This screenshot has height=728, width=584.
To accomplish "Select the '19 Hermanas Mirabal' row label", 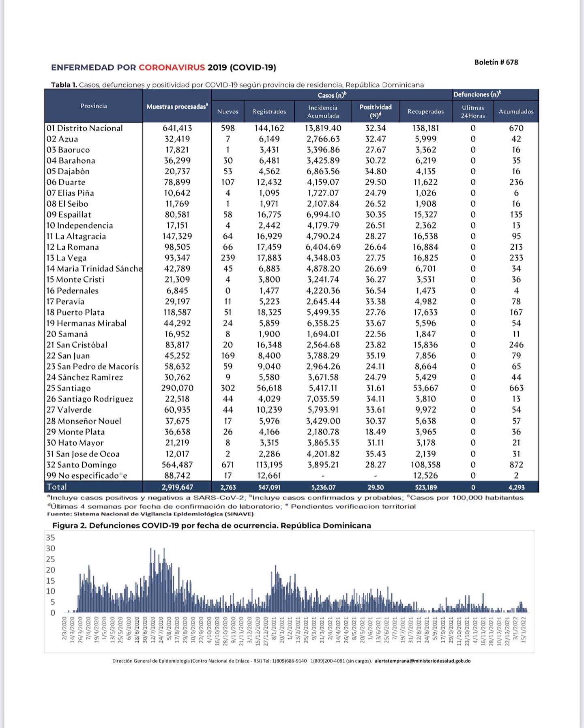I will point(86,323).
